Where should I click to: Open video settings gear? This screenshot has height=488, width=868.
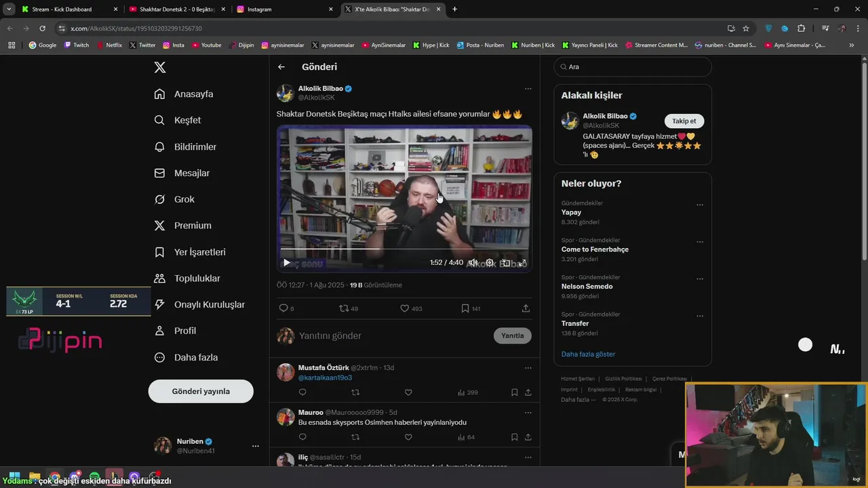tap(490, 262)
